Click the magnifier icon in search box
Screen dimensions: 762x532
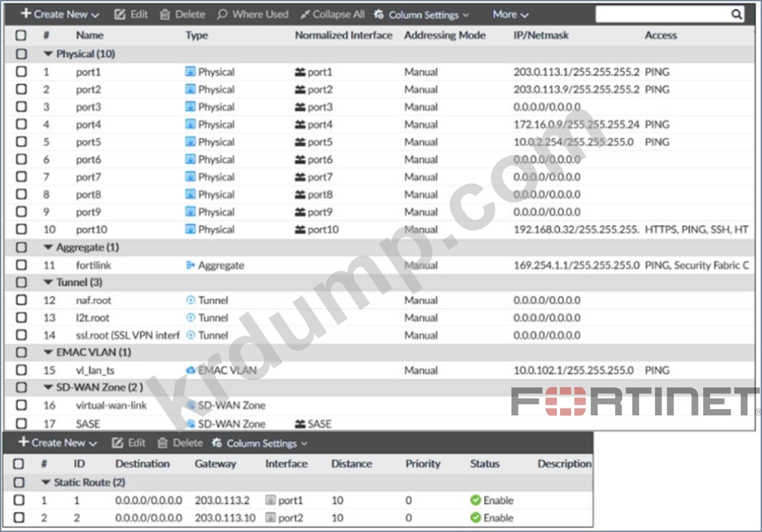pos(736,14)
